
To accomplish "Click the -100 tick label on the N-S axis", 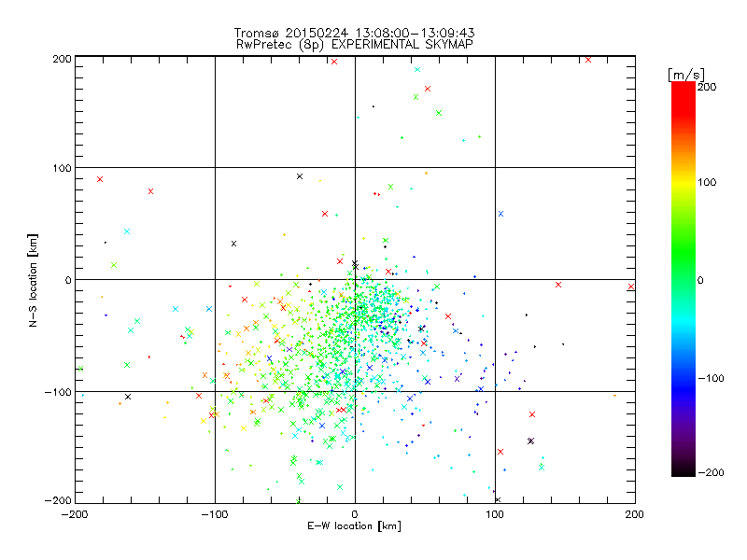I will (58, 392).
